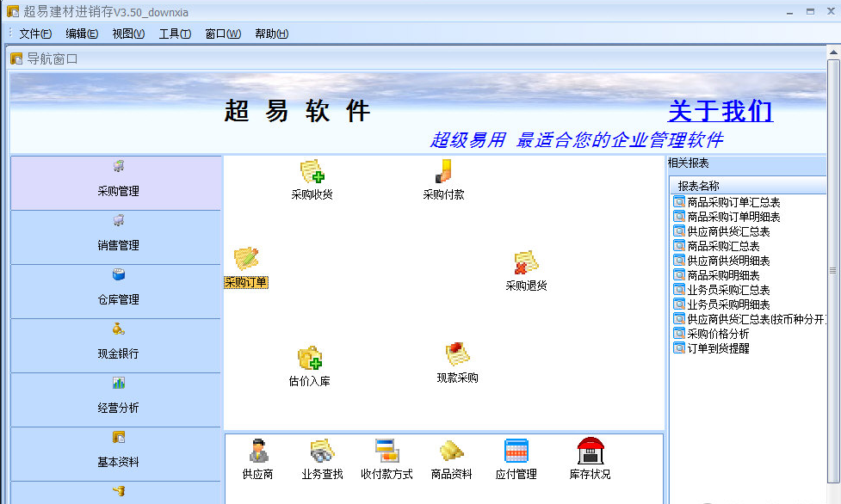The width and height of the screenshot is (841, 504).
Task: Open the 应付管理 payables management icon
Action: click(516, 459)
